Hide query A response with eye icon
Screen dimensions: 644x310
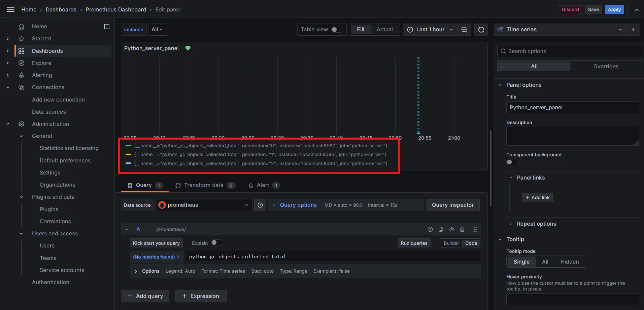point(452,229)
